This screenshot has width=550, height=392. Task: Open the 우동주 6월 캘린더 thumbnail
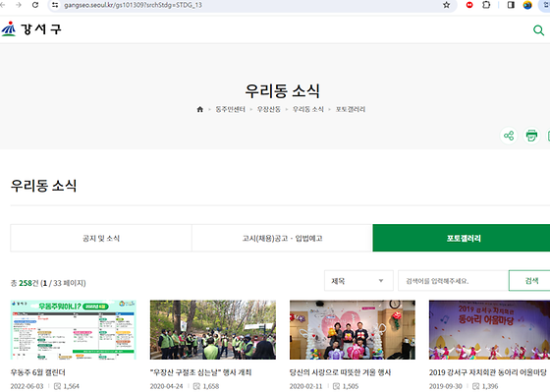click(73, 329)
